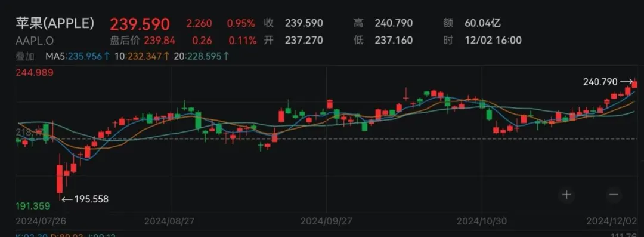
Task: Select the 苹果(APPLE) stock name
Action: (55, 23)
